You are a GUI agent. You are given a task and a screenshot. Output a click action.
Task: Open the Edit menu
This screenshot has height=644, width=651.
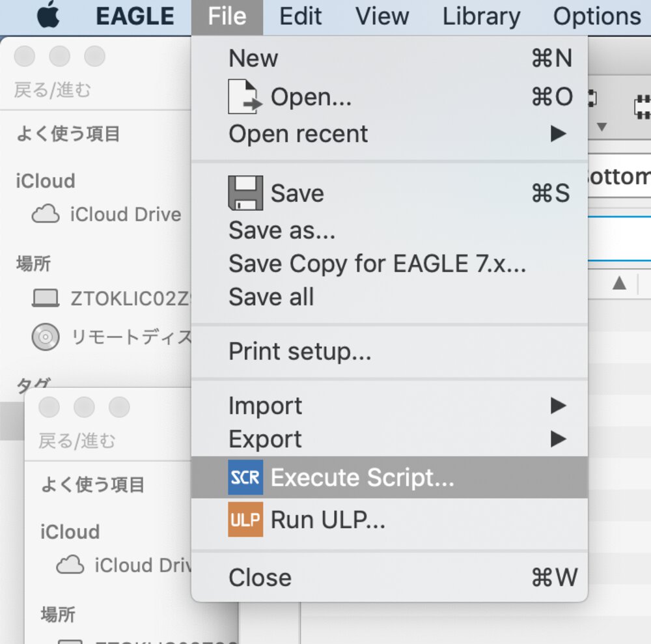[x=301, y=17]
